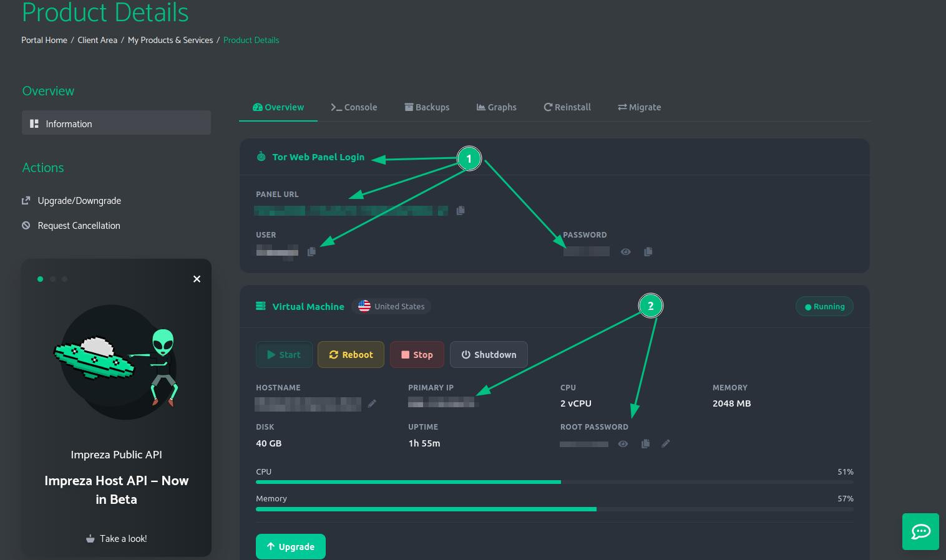Open Upgrade/Downgrade action
The width and height of the screenshot is (946, 560).
click(72, 201)
